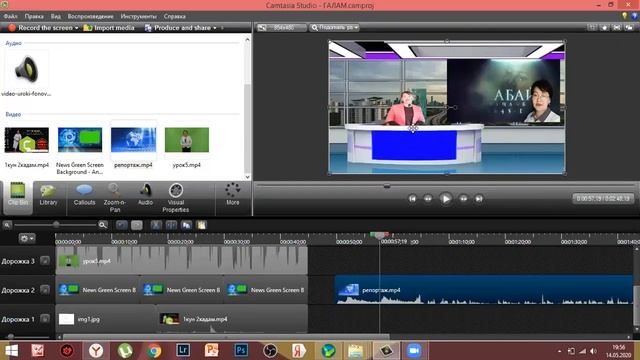The height and width of the screenshot is (360, 640).
Task: Click pan hand icon in preview toolbar
Action: point(604,28)
